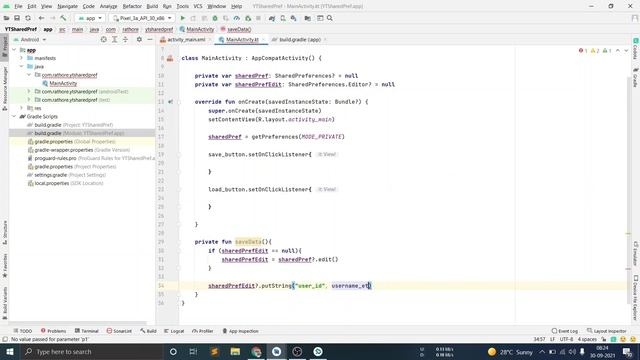Open the Problems tool window

pyautogui.click(x=53, y=331)
